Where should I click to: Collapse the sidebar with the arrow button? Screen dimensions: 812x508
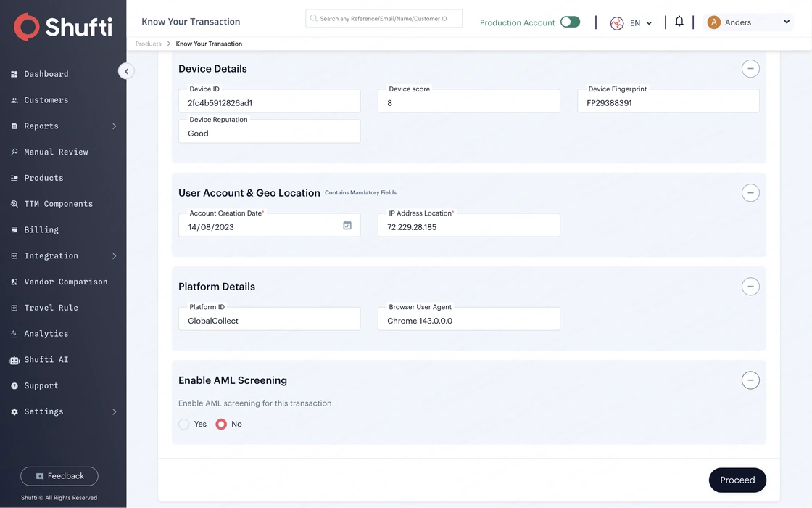[126, 71]
